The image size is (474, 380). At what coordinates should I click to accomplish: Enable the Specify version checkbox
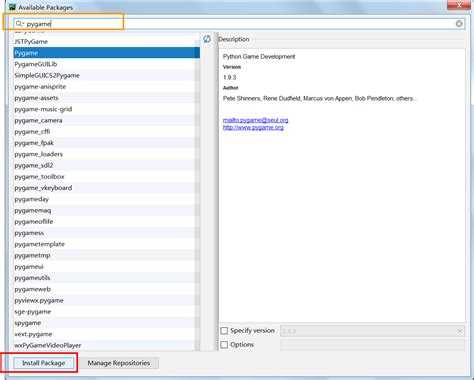224,331
